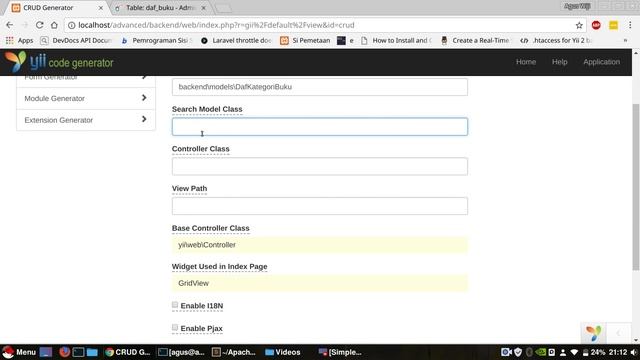This screenshot has width=640, height=360.
Task: Bookmark this page with the star icon
Action: click(579, 25)
